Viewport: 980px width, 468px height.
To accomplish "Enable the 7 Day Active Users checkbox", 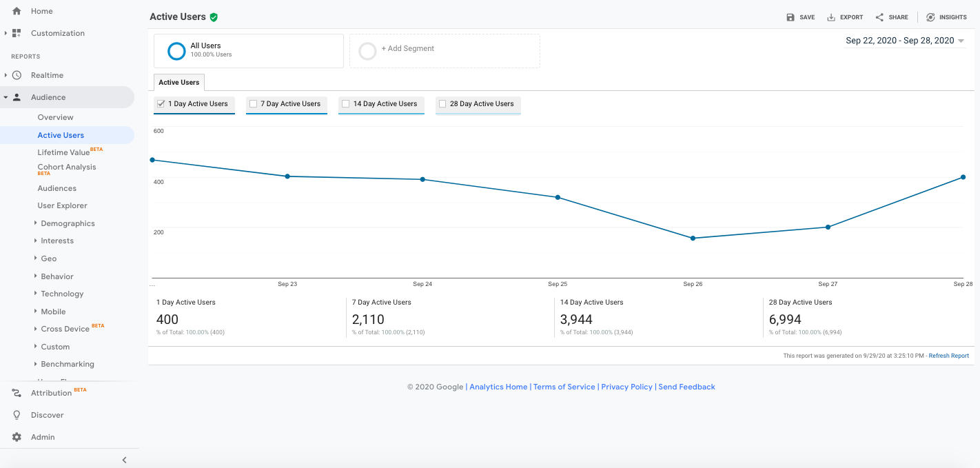I will (254, 104).
